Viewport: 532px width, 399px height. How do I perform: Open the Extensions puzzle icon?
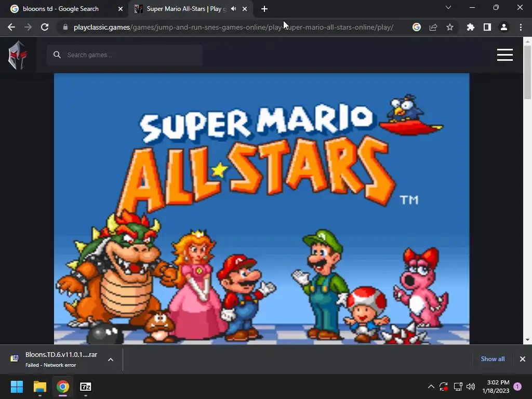[x=470, y=27]
